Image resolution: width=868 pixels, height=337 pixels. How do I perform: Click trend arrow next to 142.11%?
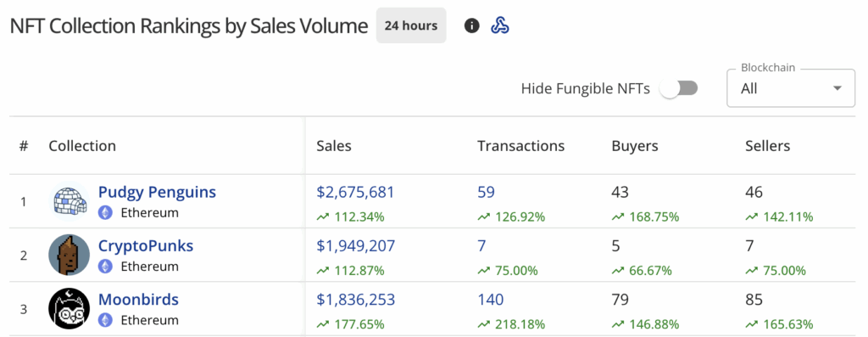(x=752, y=217)
